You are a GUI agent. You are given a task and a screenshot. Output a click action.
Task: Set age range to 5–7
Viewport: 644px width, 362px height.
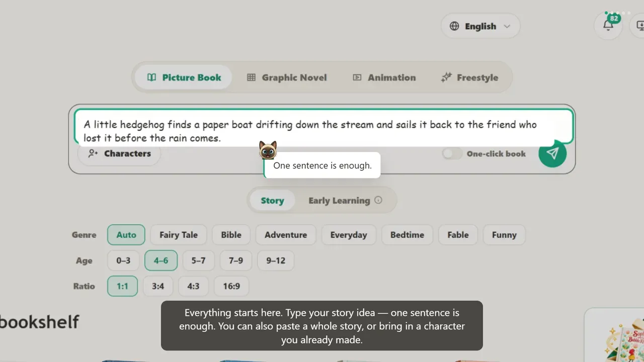tap(198, 260)
